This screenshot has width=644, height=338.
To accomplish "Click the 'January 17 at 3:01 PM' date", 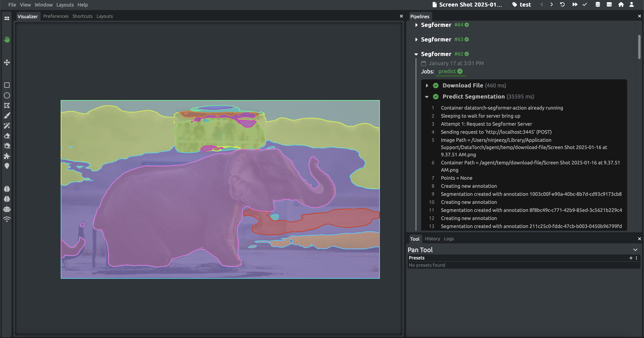I will point(456,63).
